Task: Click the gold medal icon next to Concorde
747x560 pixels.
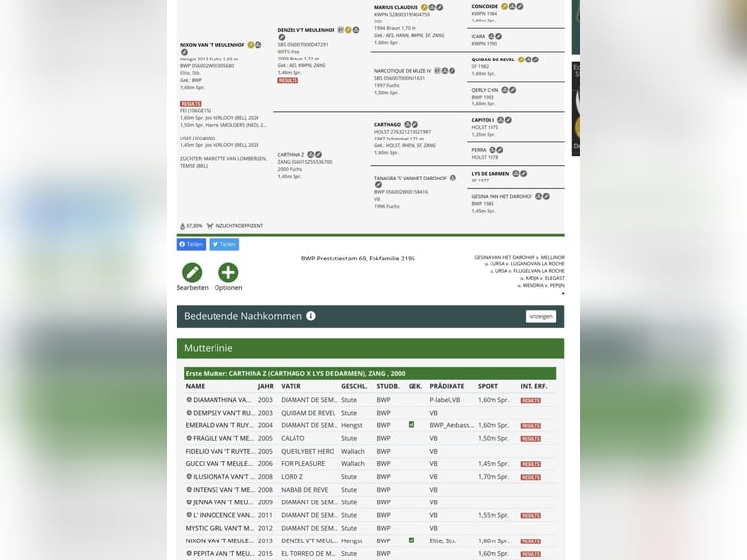Action: tap(505, 6)
